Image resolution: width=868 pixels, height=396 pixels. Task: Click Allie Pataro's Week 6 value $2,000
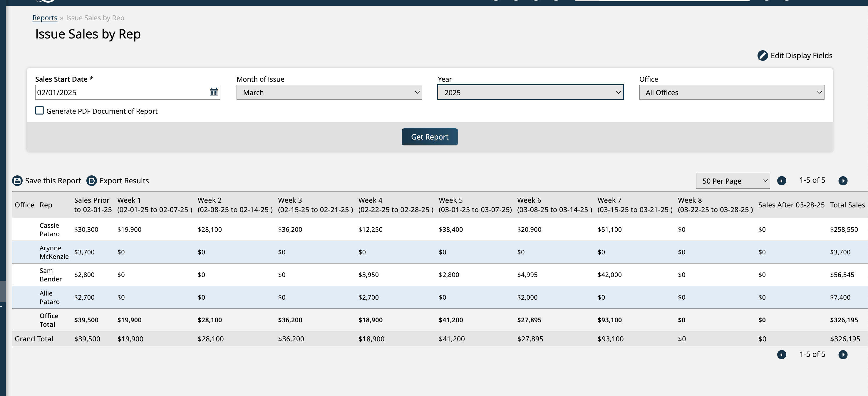[527, 297]
